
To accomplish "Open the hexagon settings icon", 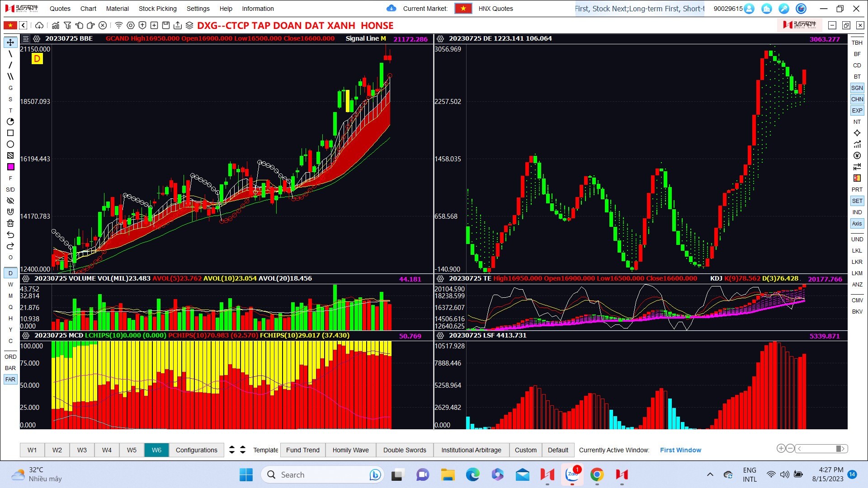I will click(x=131, y=25).
